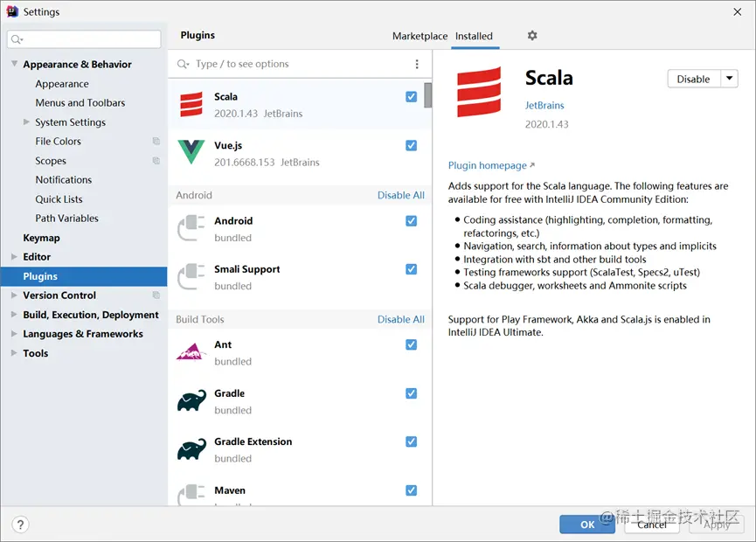Click the Gradle Extension elephant icon
This screenshot has width=756, height=542.
(191, 449)
